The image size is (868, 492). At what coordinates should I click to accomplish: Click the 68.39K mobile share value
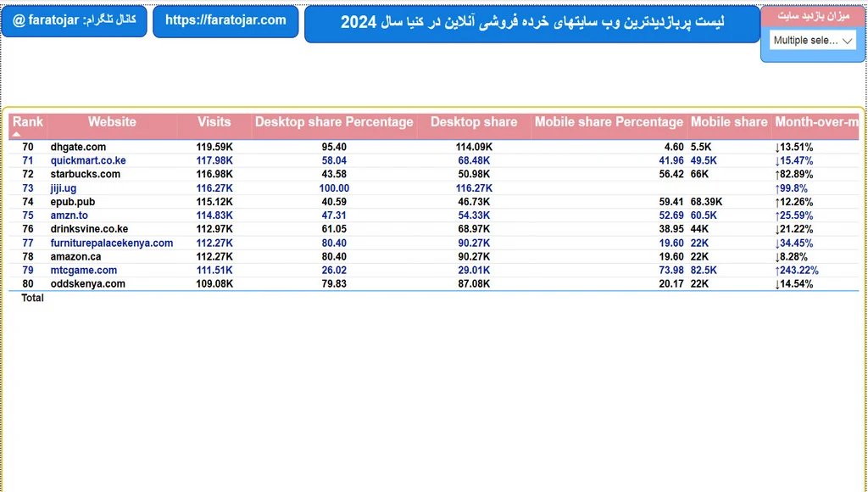tap(706, 202)
